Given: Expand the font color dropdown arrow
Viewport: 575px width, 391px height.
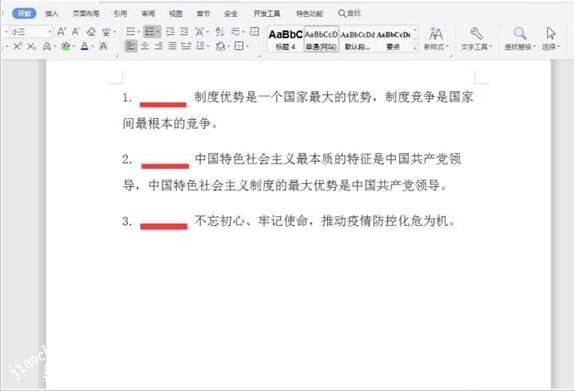Looking at the screenshot, I should 92,47.
